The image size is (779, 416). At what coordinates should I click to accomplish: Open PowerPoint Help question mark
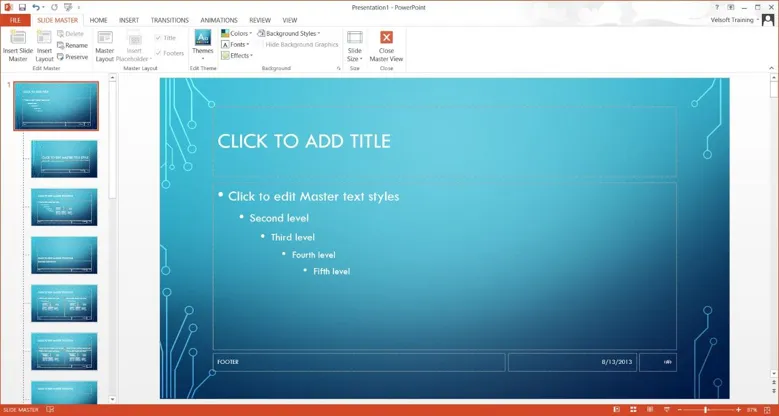tap(717, 7)
